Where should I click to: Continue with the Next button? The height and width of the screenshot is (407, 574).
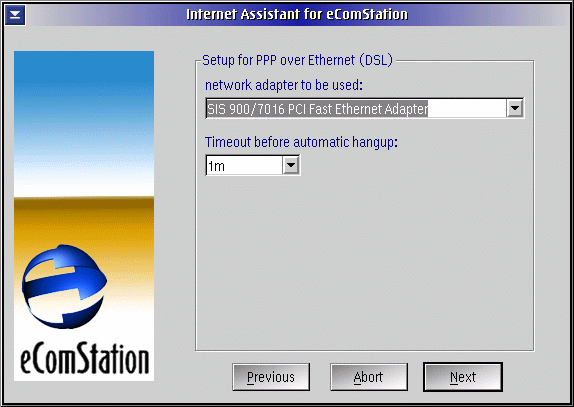463,377
